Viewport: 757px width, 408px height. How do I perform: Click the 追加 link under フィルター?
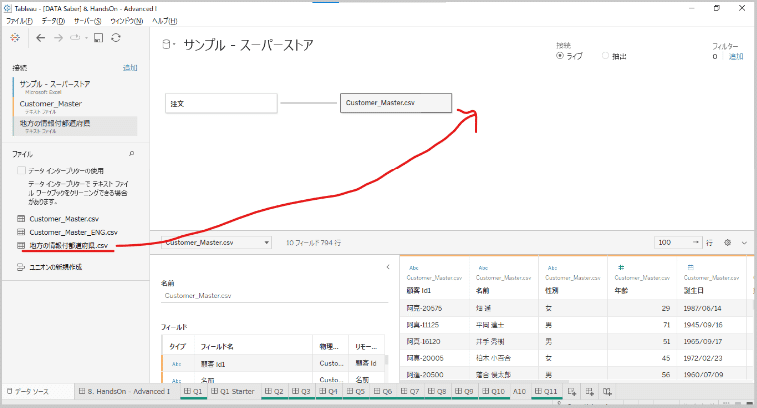(736, 56)
